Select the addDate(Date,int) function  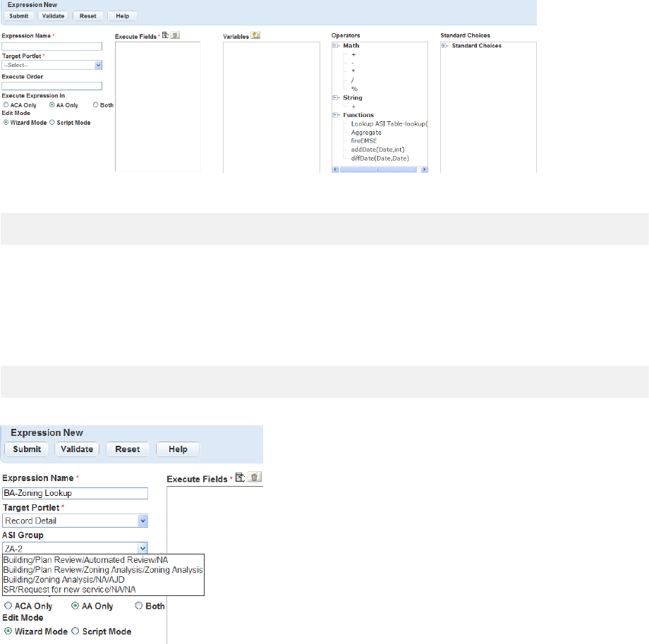(378, 150)
